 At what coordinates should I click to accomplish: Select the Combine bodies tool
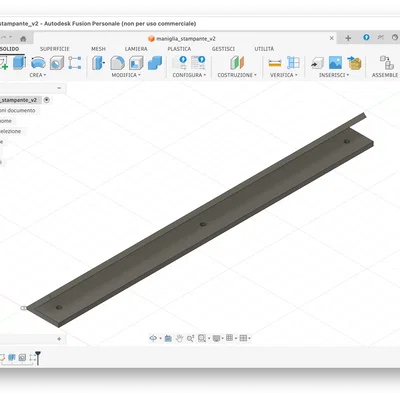(x=155, y=63)
